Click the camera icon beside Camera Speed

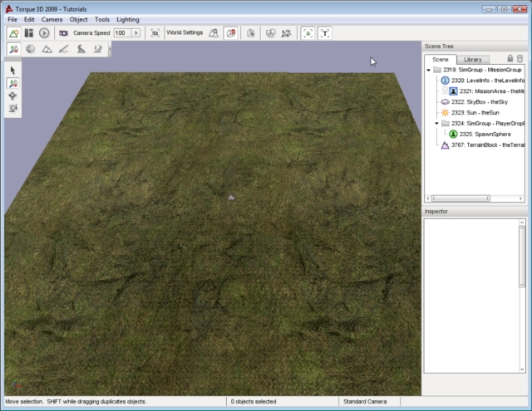pos(65,33)
